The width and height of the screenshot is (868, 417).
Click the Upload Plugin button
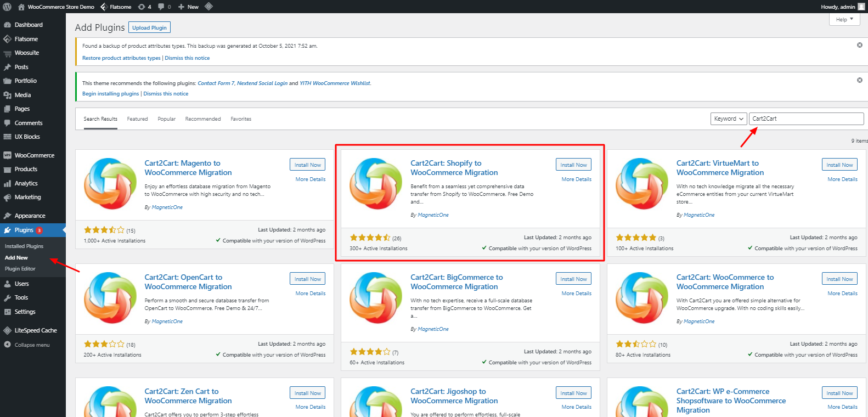click(149, 27)
